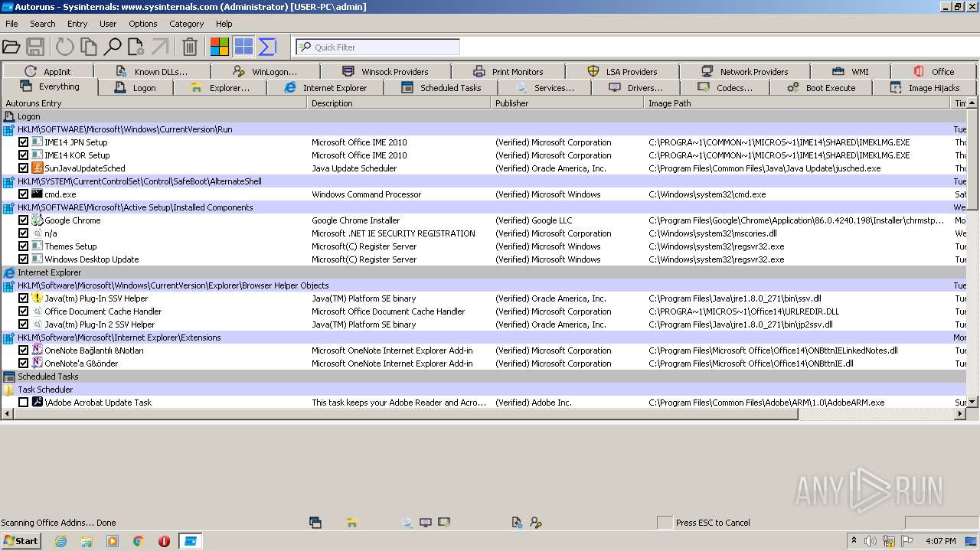The image size is (980, 551).
Task: Sort by the Description column header
Action: (399, 103)
